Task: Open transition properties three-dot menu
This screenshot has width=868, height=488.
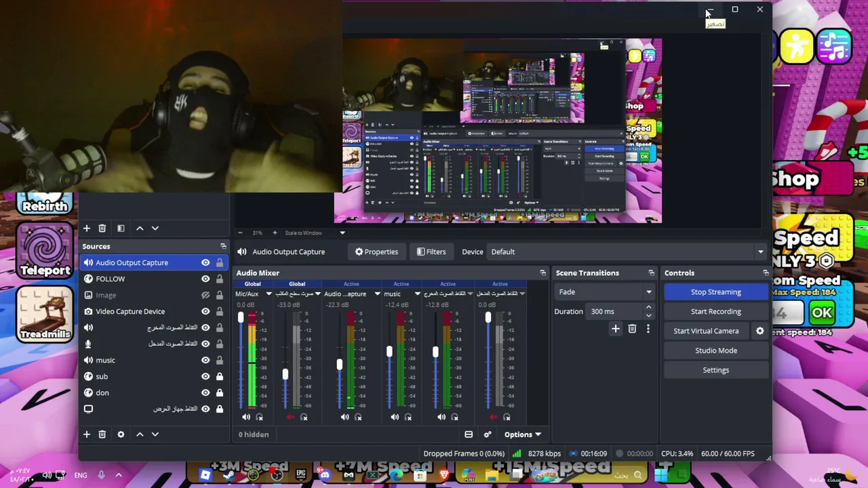Action: point(648,329)
